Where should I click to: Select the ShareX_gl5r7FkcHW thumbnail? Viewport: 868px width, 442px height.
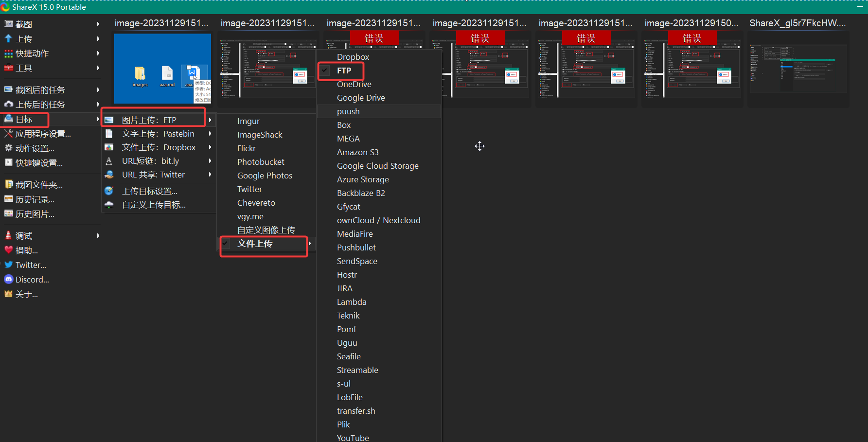pyautogui.click(x=798, y=68)
